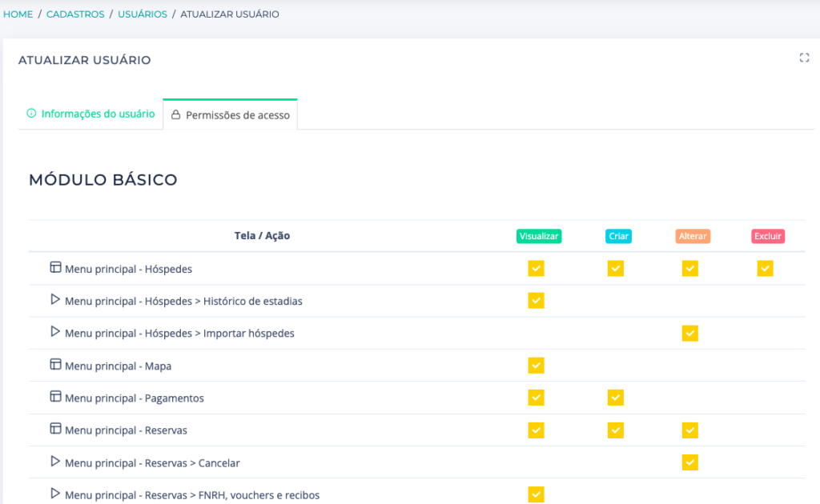Uncheck Criar for Menu principal - Hóspedes

pos(616,269)
